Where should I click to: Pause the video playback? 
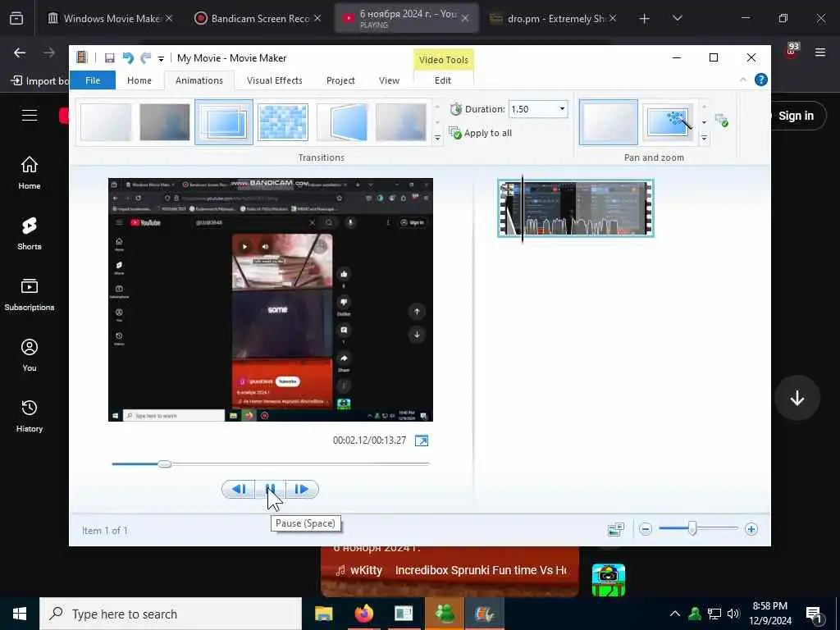[271, 489]
